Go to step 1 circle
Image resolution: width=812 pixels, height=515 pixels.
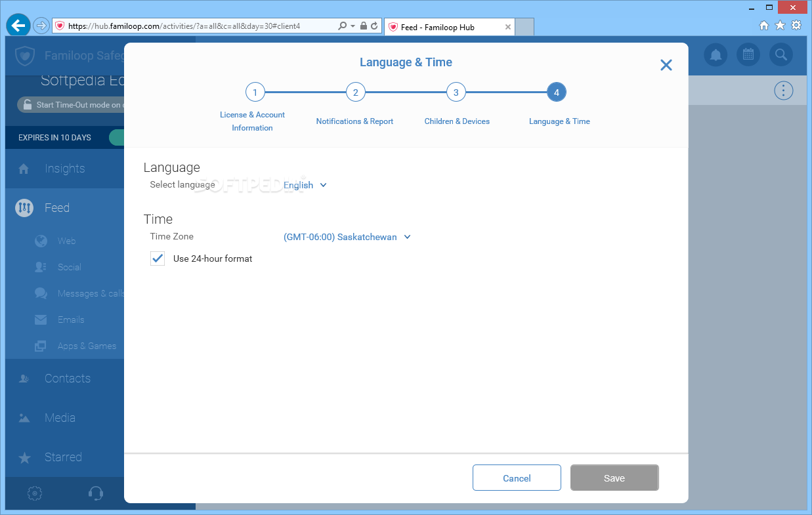click(255, 93)
